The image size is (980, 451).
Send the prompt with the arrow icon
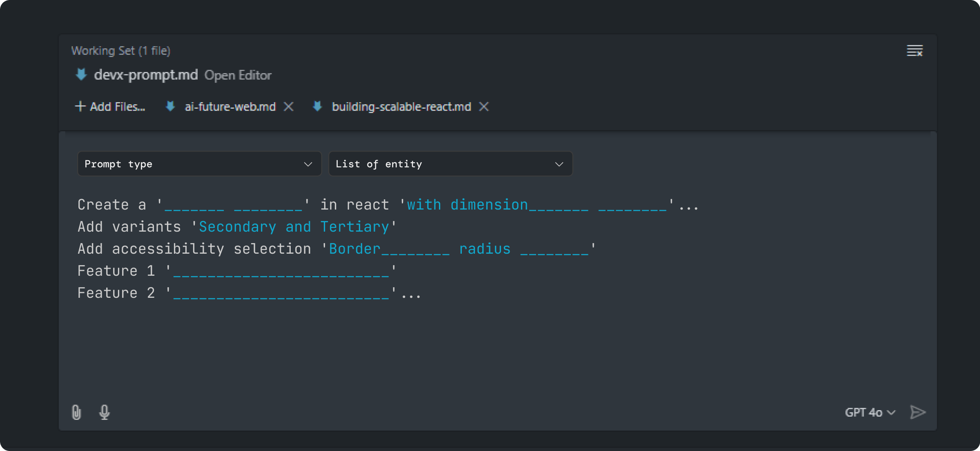(x=918, y=412)
